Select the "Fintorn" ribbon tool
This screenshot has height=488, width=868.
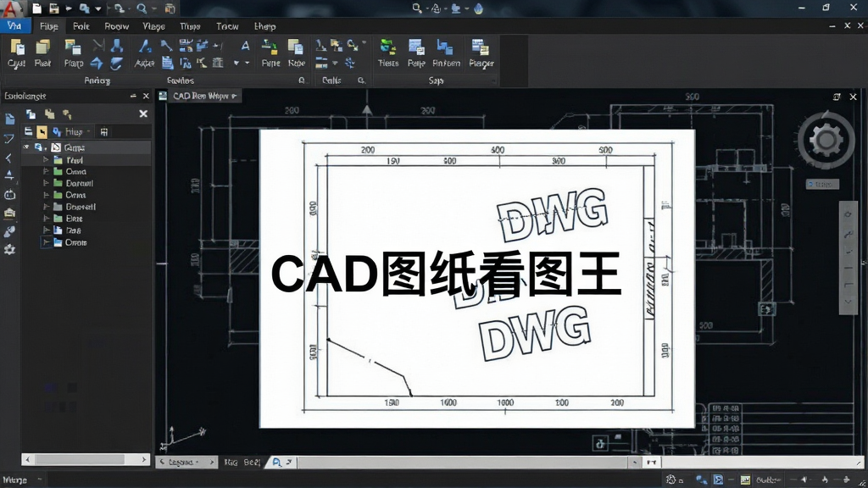(x=446, y=53)
